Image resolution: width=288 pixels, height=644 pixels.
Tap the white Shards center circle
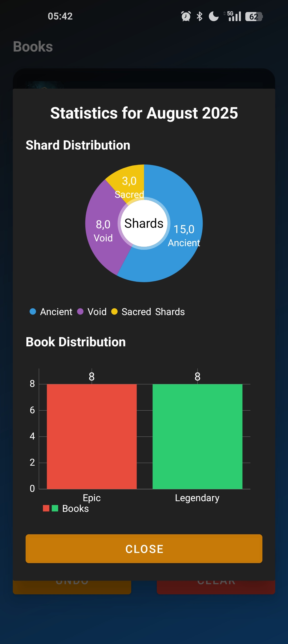(144, 223)
